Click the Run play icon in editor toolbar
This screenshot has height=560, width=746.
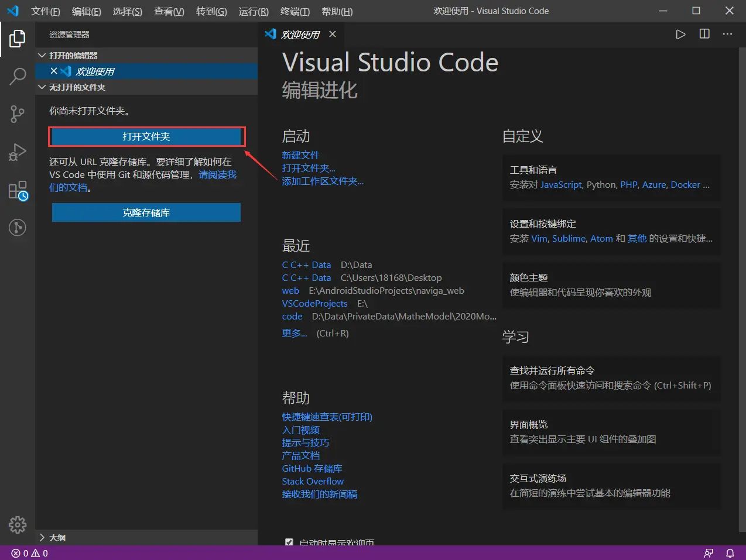pos(680,35)
